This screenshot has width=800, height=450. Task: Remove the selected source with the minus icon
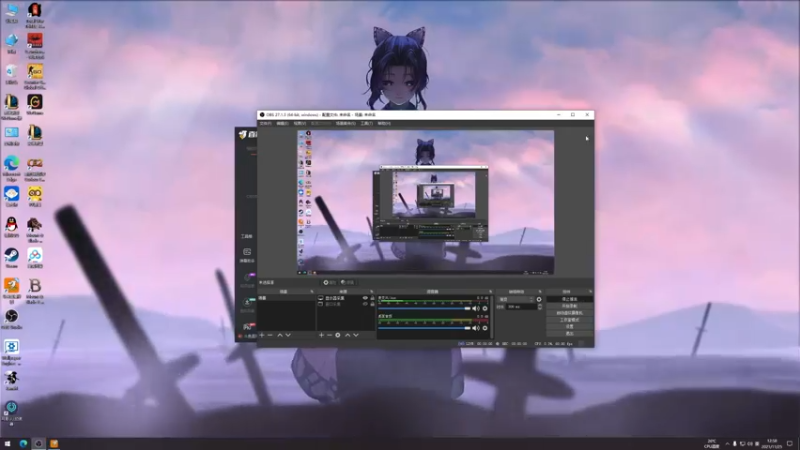click(329, 335)
